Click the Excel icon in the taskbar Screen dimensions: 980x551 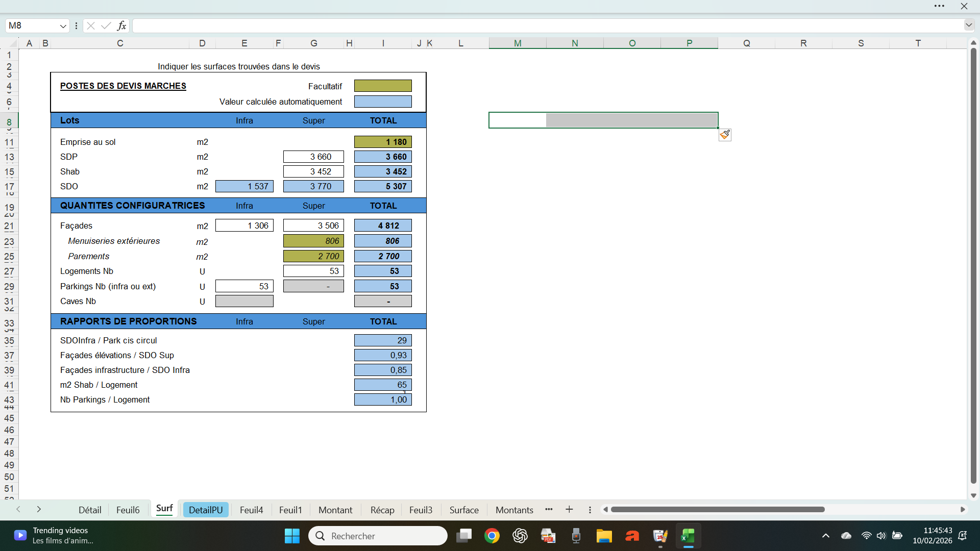click(688, 536)
